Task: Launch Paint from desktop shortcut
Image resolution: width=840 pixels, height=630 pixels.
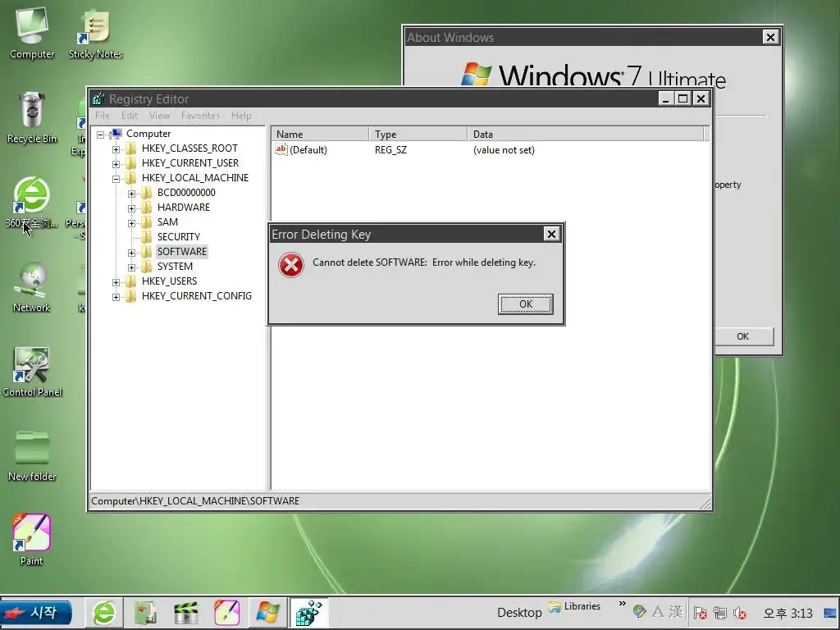Action: pyautogui.click(x=32, y=540)
